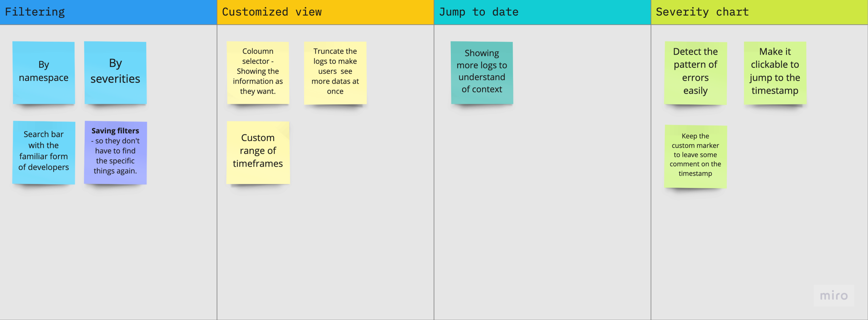Select the By namespace sticky note

[43, 72]
